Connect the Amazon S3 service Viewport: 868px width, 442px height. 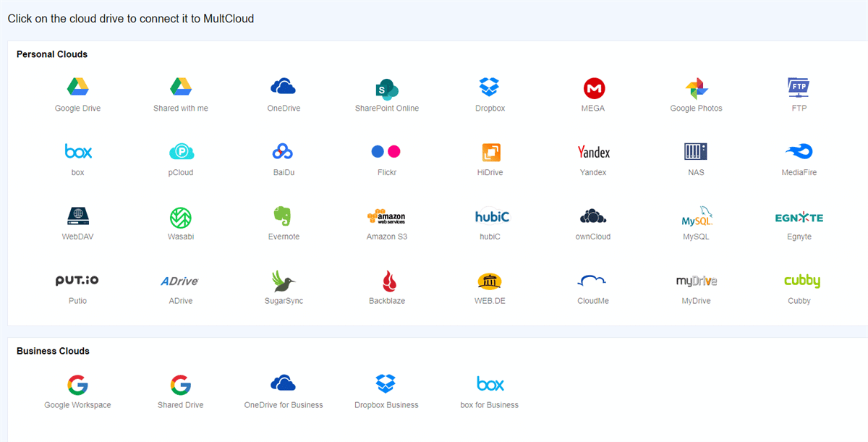click(x=387, y=217)
